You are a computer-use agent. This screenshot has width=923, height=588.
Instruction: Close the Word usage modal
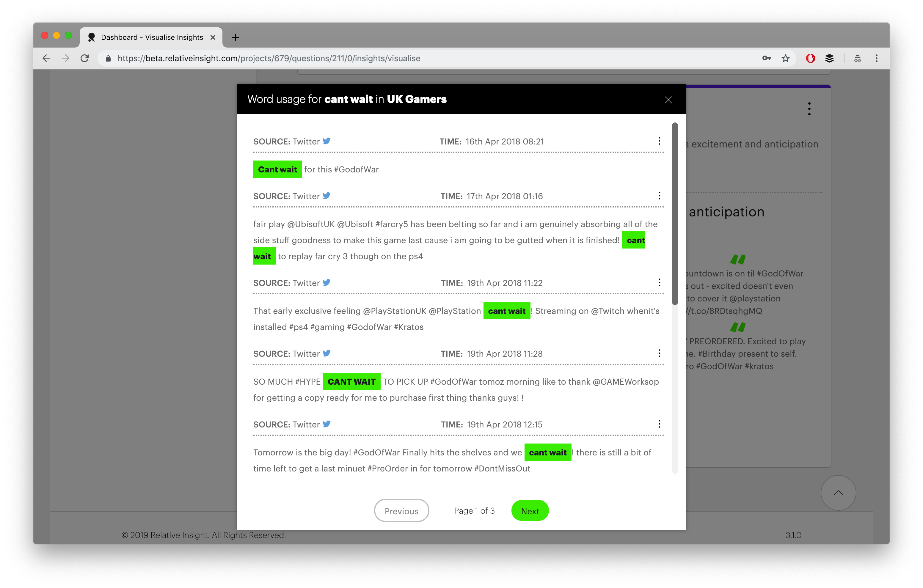[668, 100]
